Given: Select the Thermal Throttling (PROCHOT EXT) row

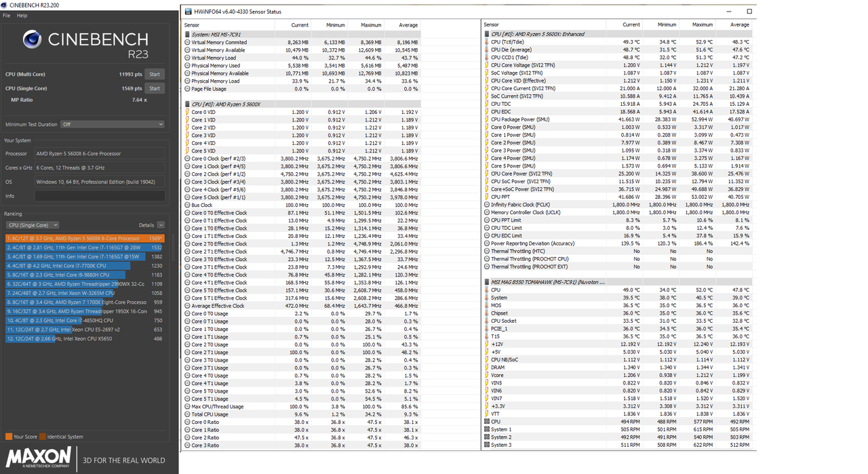Looking at the screenshot, I should point(618,266).
